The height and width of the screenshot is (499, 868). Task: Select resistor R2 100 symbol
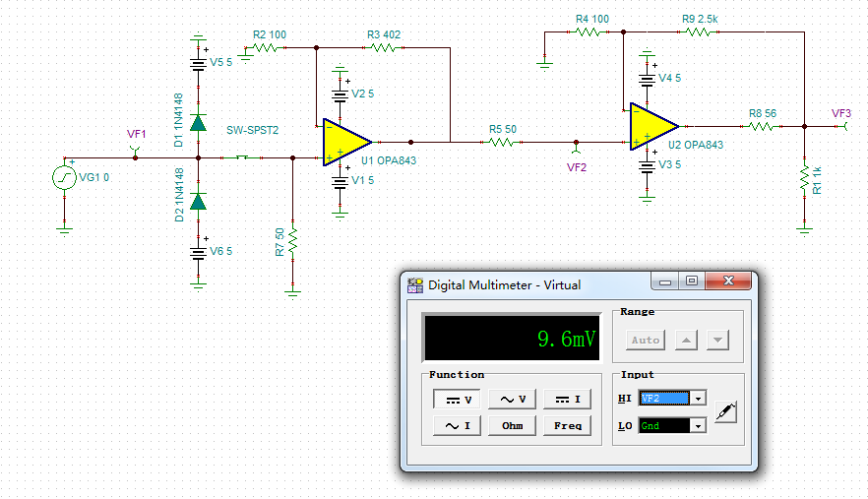point(266,47)
